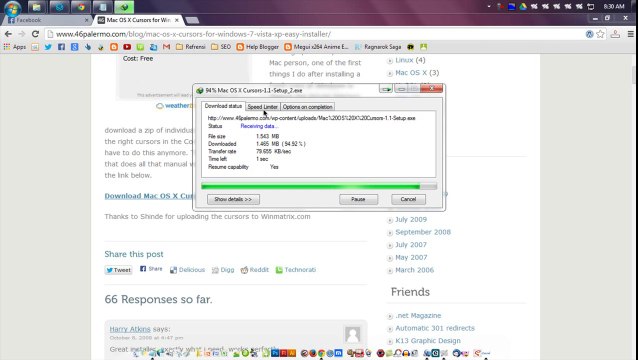Visit Automatic 301 redirects link

435,328
